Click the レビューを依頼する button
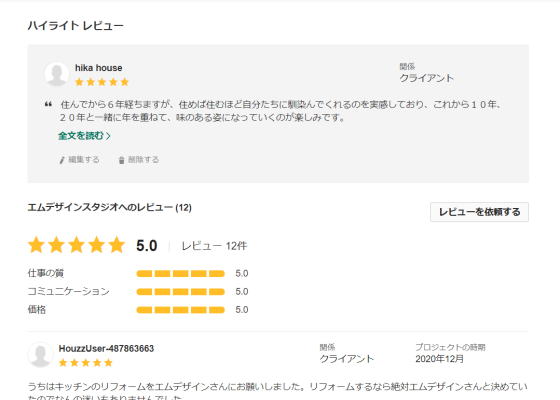This screenshot has width=560, height=400. [x=479, y=212]
